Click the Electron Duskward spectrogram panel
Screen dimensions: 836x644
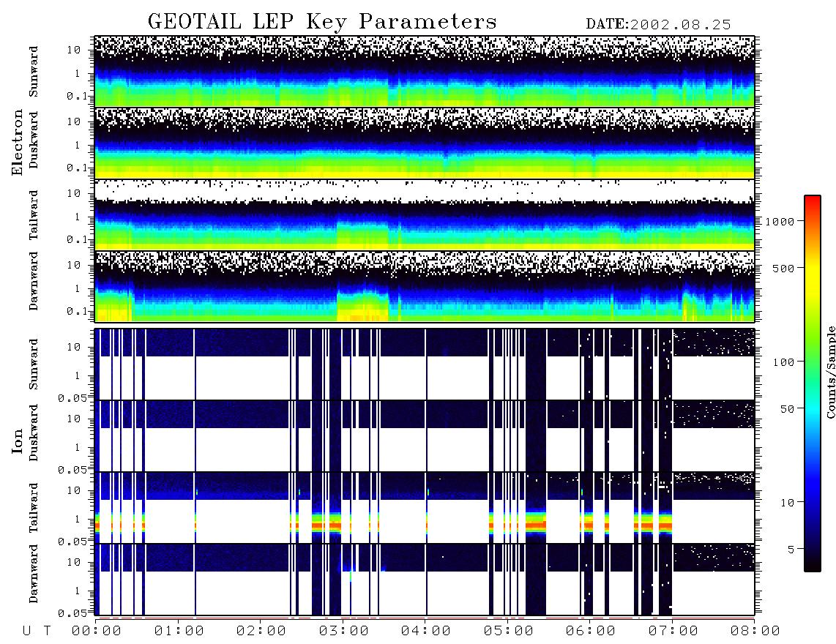[x=425, y=143]
